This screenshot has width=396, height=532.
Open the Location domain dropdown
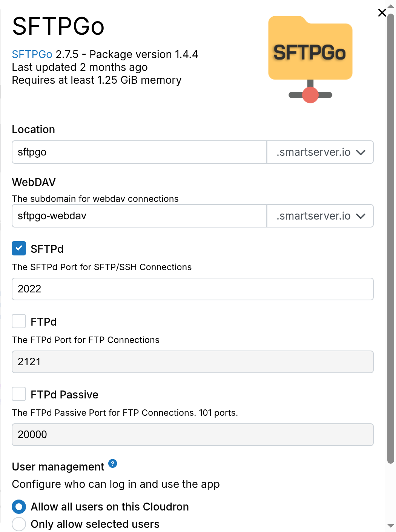click(320, 152)
